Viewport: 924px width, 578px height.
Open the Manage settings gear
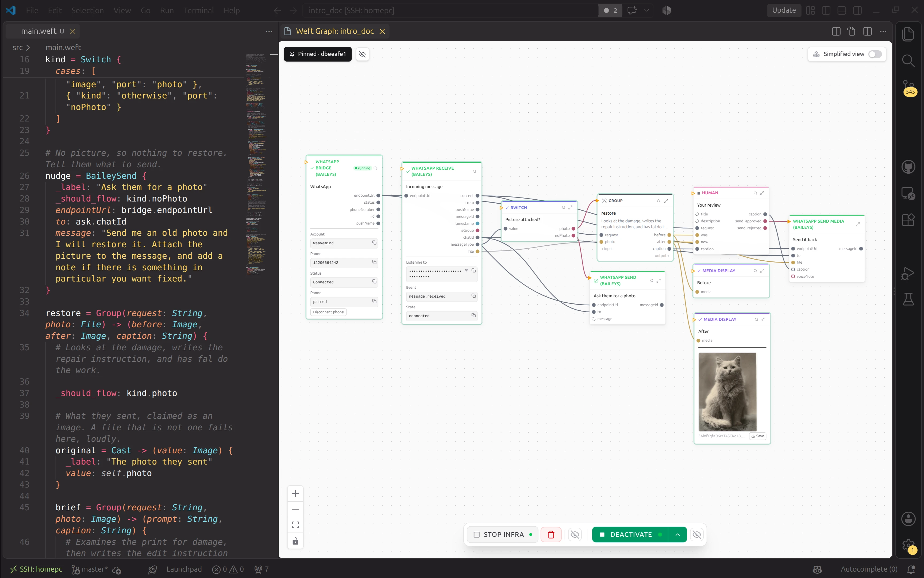(x=908, y=546)
